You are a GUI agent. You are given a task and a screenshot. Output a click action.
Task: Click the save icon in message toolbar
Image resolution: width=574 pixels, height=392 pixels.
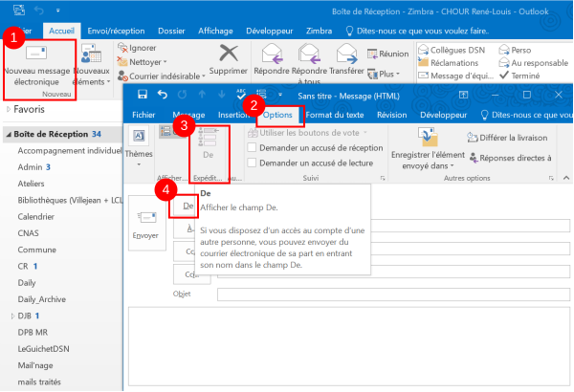[143, 94]
